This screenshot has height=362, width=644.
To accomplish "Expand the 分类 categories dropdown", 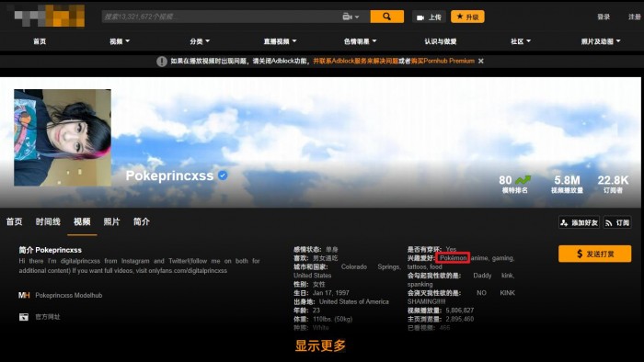I will (x=200, y=41).
